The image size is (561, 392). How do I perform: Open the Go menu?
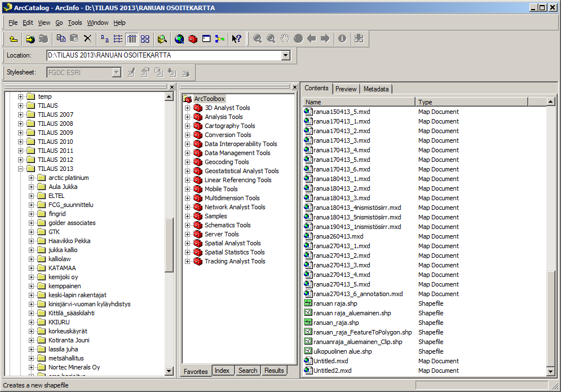pyautogui.click(x=59, y=23)
